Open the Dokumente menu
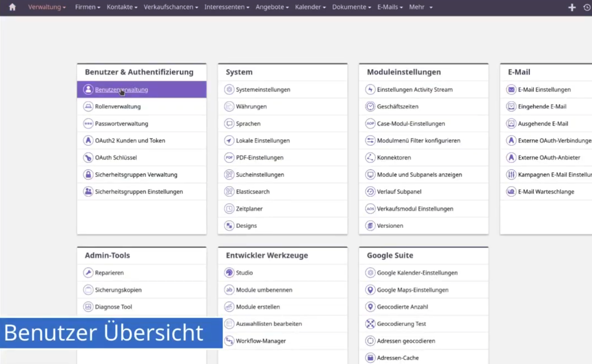 pos(351,7)
